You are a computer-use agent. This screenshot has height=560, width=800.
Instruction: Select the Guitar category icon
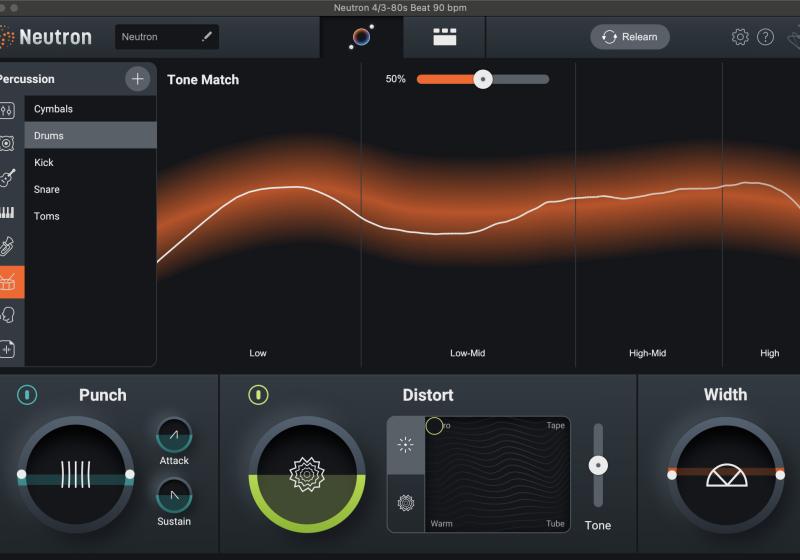pos(7,177)
